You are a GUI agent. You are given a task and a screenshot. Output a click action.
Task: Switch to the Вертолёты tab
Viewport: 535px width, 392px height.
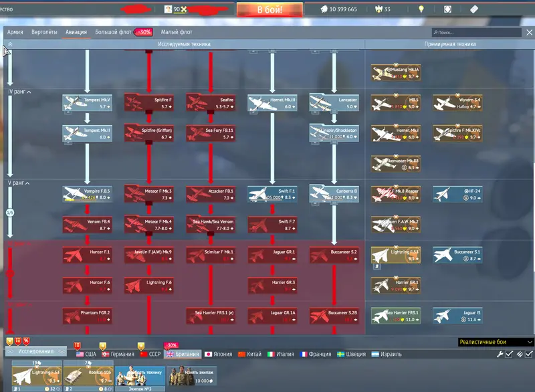[x=45, y=32]
